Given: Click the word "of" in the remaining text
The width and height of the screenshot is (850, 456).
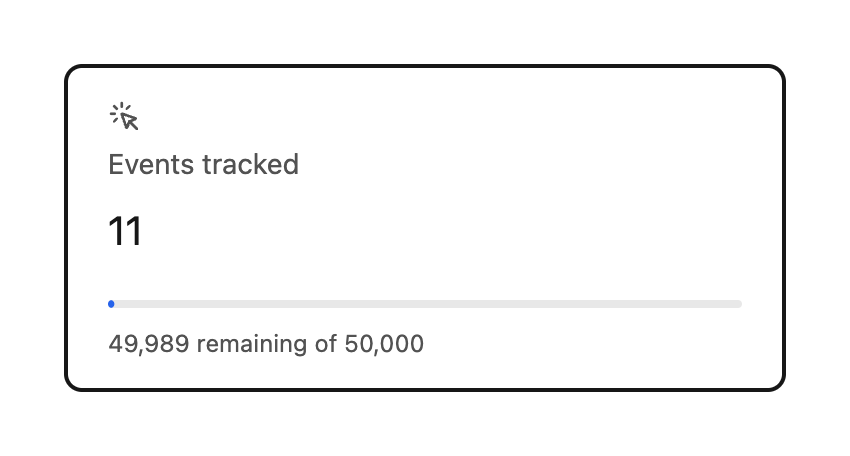Looking at the screenshot, I should click(326, 345).
